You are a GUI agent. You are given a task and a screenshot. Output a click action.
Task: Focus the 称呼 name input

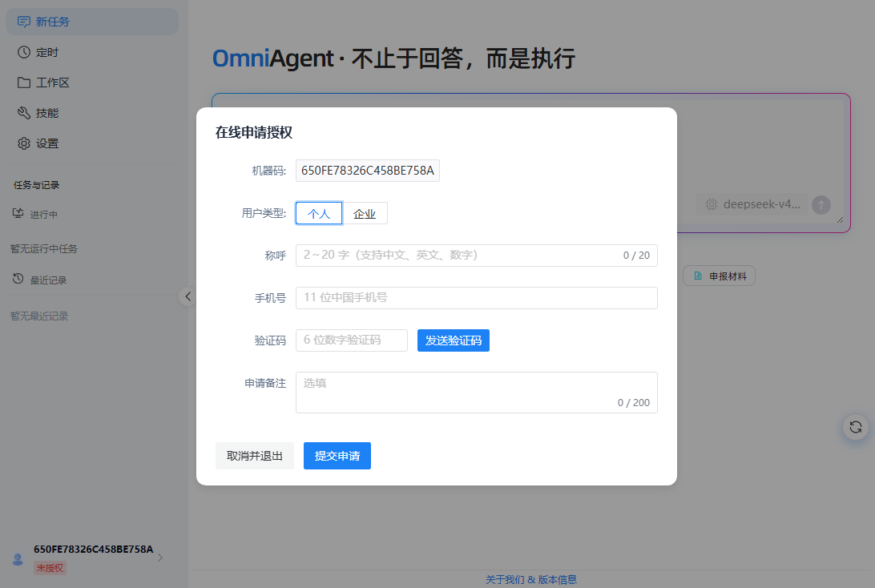point(477,256)
